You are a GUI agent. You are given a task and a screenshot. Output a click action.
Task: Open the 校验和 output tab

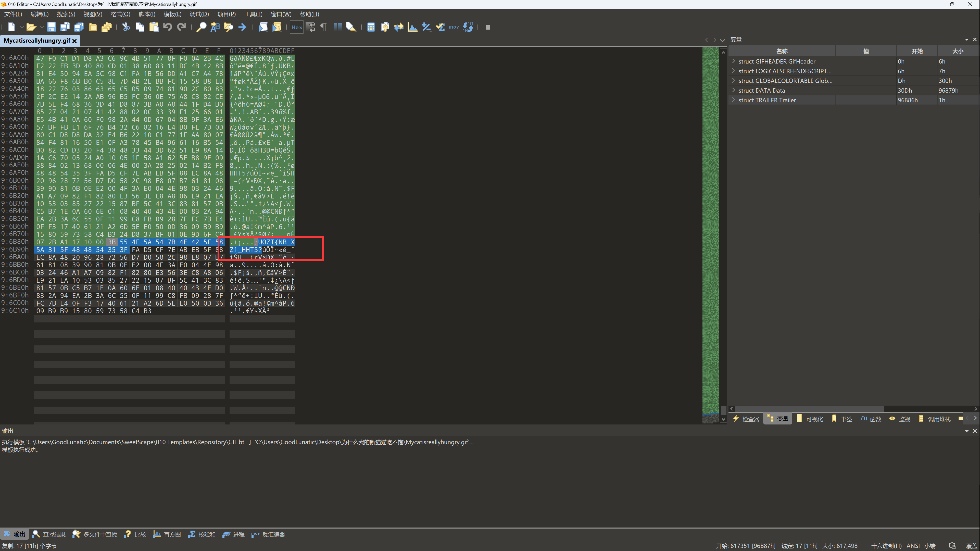[202, 534]
